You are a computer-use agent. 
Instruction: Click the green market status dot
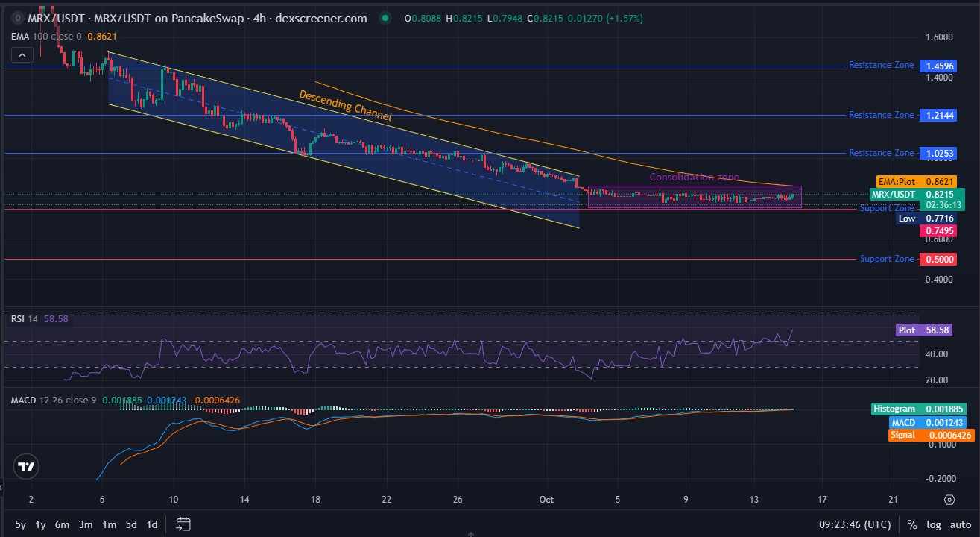[x=384, y=18]
